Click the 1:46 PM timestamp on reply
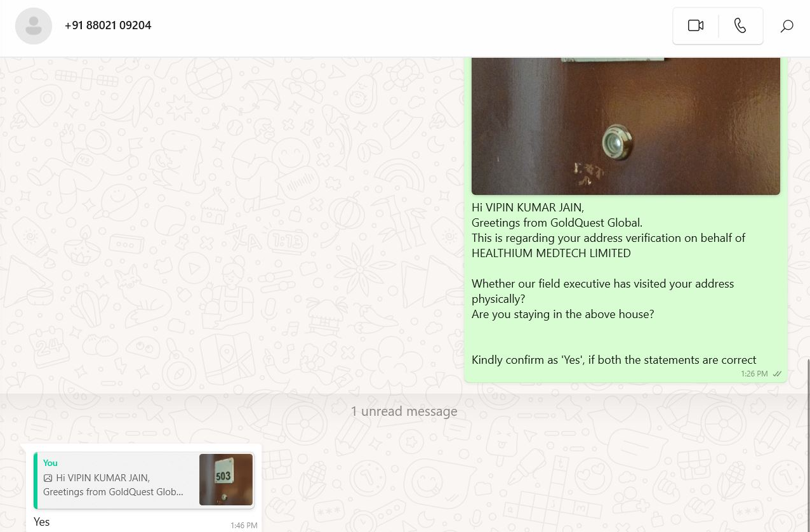 point(244,526)
